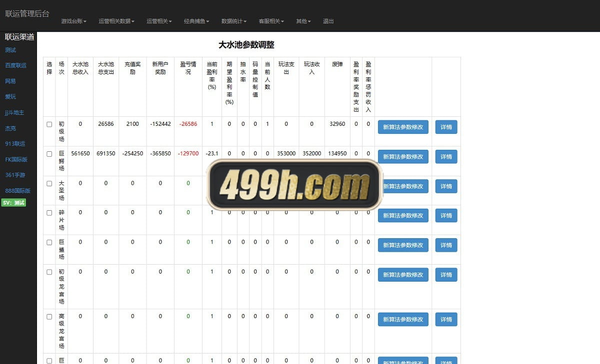Click the 联运管理后台 brand title
Screen dimensions: 600x364
[27, 13]
